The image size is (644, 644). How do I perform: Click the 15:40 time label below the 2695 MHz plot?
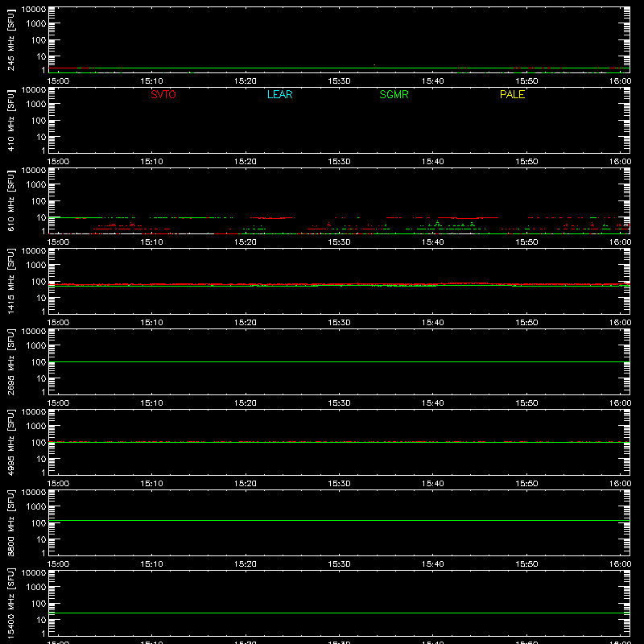pos(432,403)
